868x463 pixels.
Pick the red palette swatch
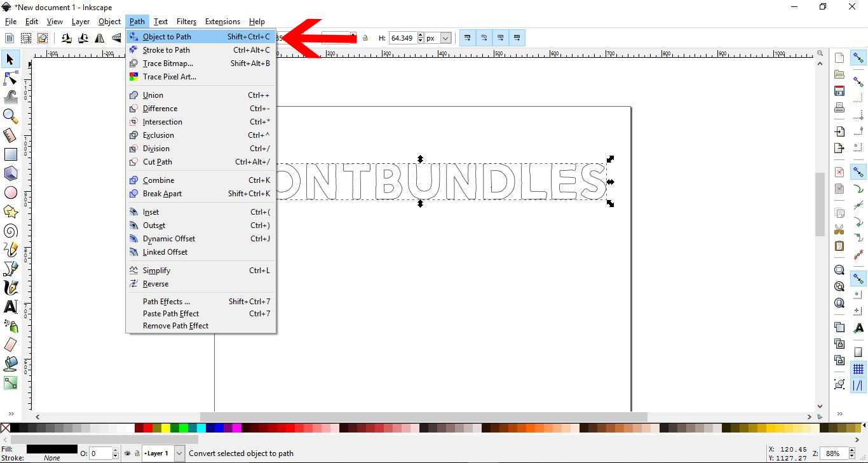coord(148,429)
